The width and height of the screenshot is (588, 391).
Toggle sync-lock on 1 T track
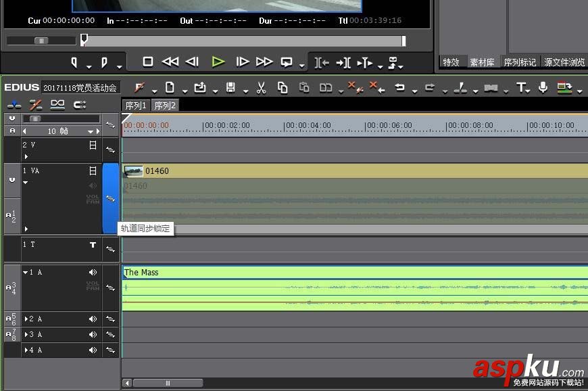110,249
